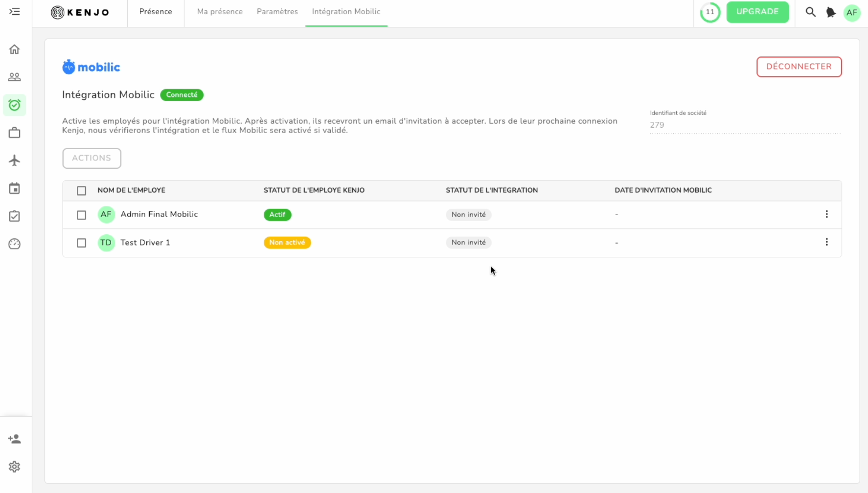Open the Time off airplane icon

15,160
